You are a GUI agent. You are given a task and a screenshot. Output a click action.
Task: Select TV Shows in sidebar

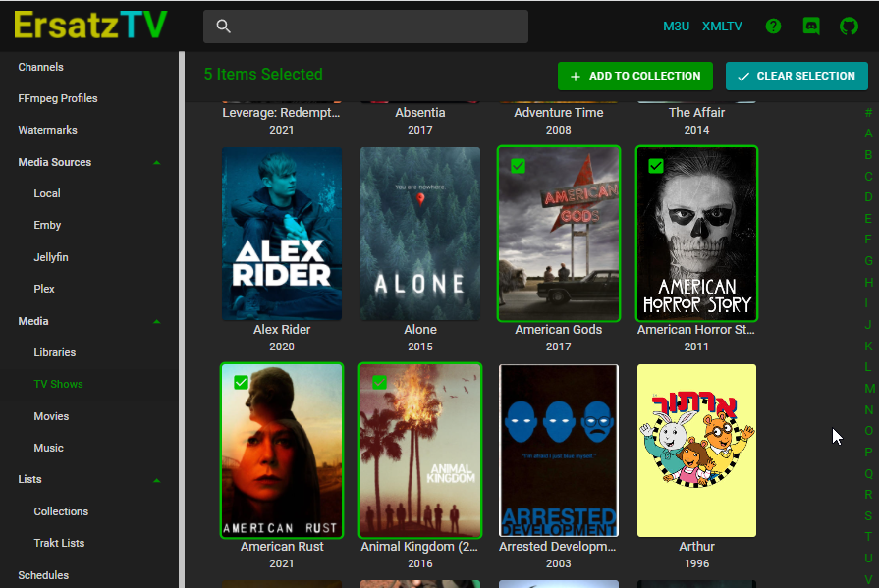pos(58,384)
